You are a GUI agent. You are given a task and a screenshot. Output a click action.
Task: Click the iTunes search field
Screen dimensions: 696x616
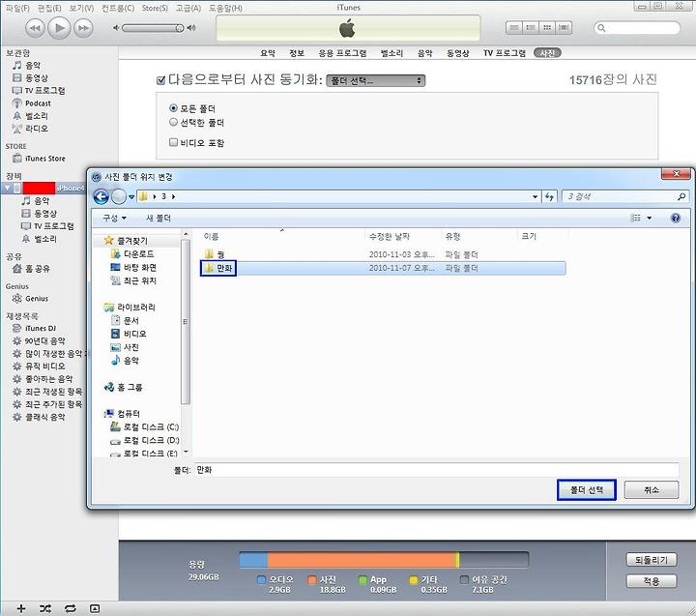tap(637, 28)
